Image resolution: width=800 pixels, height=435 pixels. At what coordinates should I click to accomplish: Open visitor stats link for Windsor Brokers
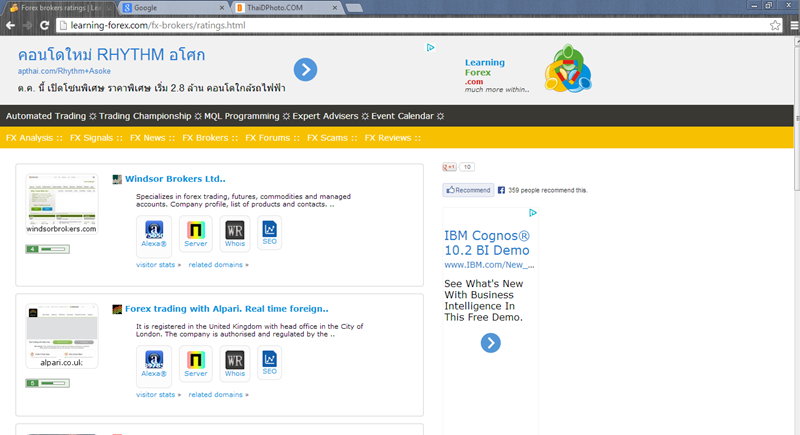point(158,265)
